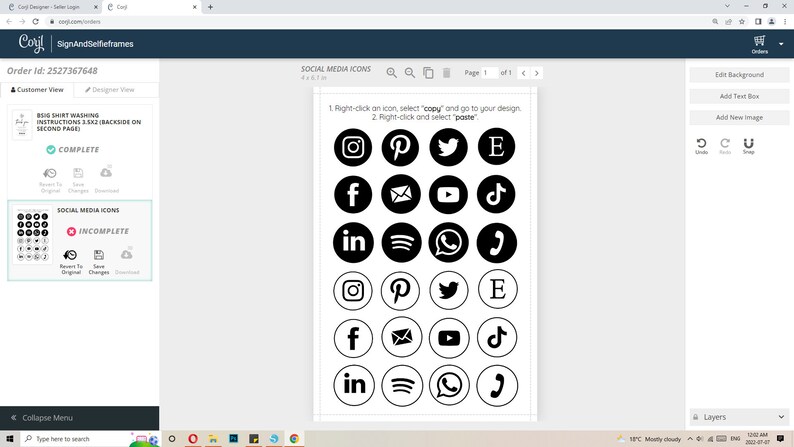Select the instruction text on the canvas
This screenshot has width=794, height=447.
[425, 112]
